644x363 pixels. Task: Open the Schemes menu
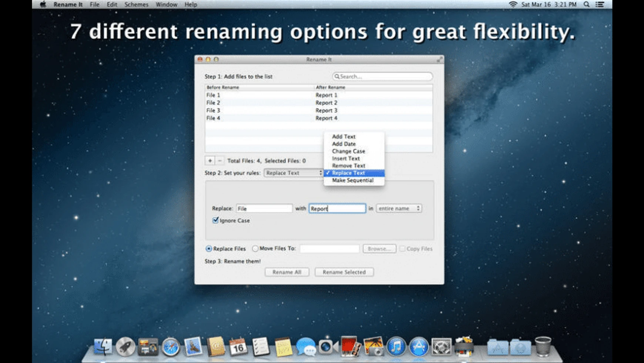[x=136, y=4]
